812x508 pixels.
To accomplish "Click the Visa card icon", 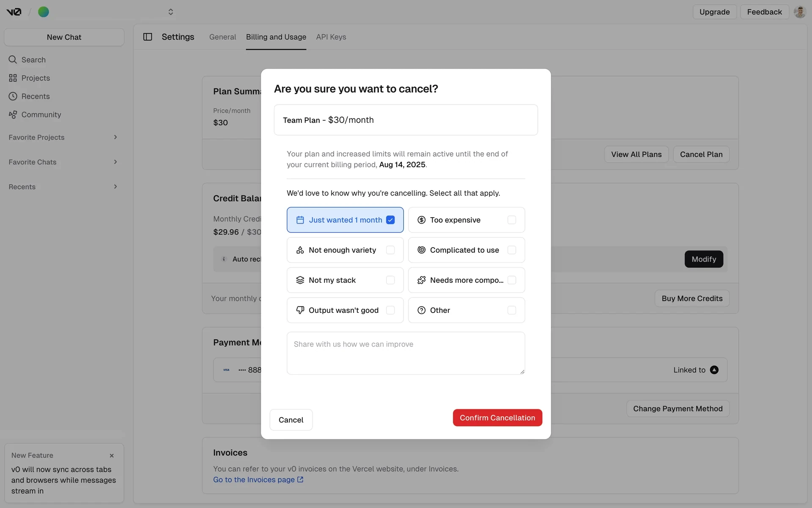I will (x=226, y=370).
